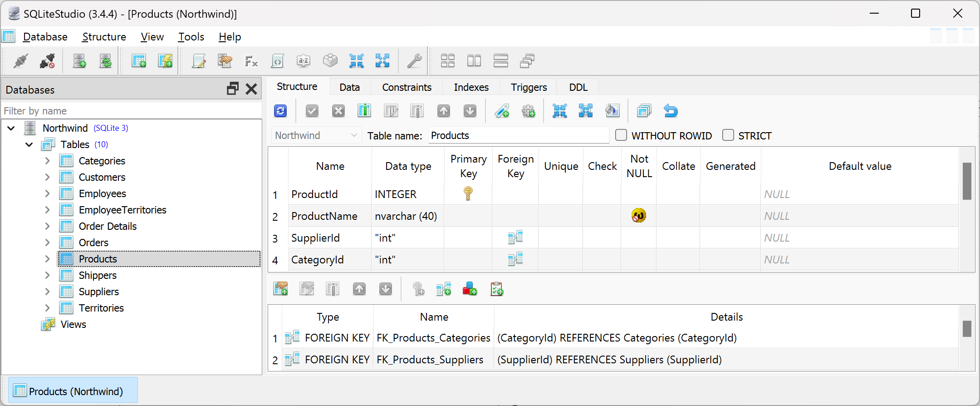Select the Shippers table in the tree
Viewport: 980px width, 406px height.
pos(98,275)
